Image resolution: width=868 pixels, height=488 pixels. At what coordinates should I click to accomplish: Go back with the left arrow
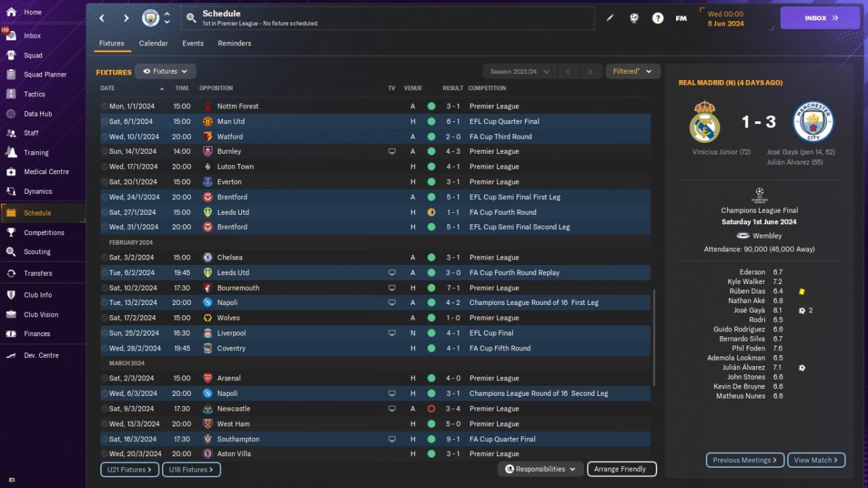tap(102, 18)
